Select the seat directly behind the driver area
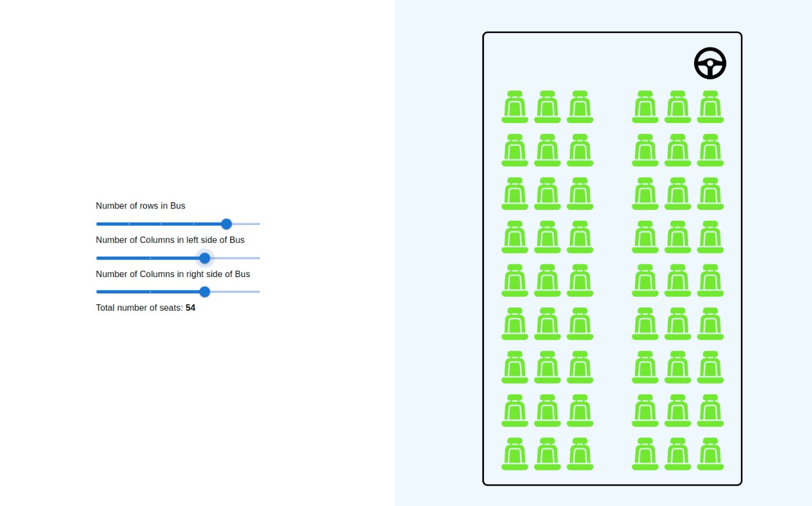Screen dimensions: 812x506 point(710,107)
